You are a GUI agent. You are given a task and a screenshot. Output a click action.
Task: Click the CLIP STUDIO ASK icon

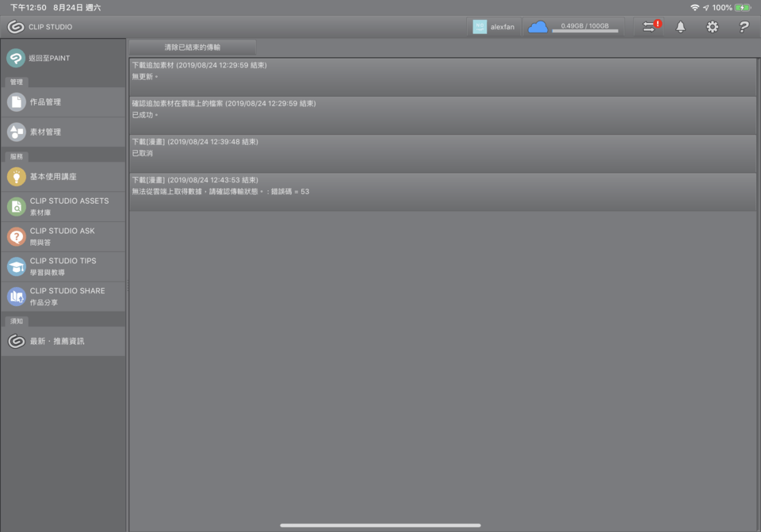tap(17, 237)
